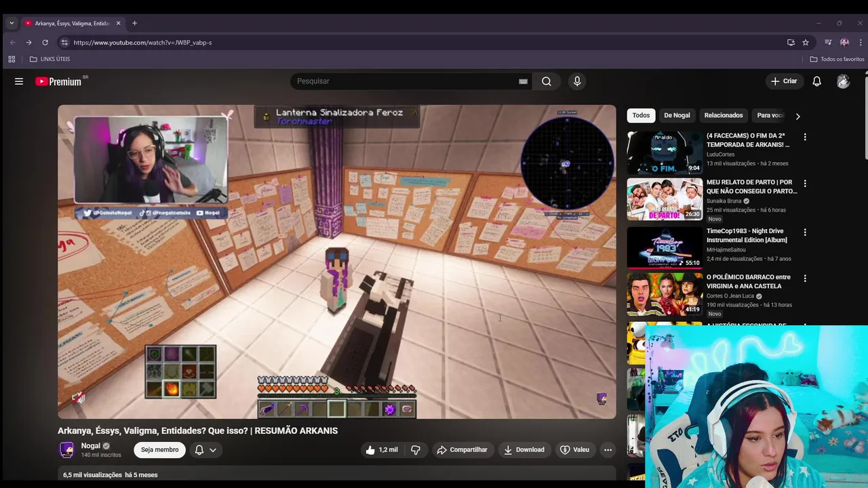This screenshot has height=488, width=868.
Task: Click the Seja membro button
Action: click(160, 450)
